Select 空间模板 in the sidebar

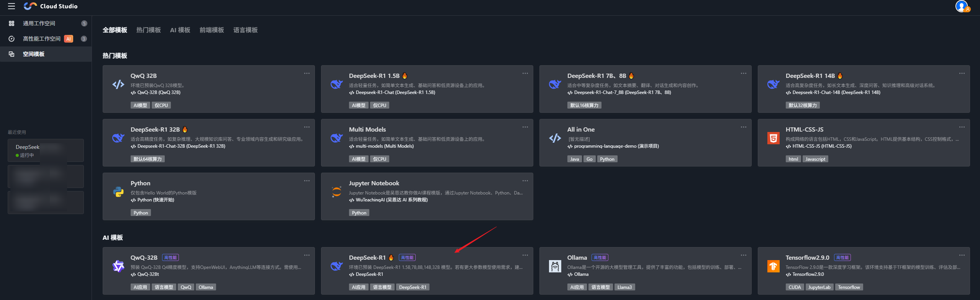point(46,54)
